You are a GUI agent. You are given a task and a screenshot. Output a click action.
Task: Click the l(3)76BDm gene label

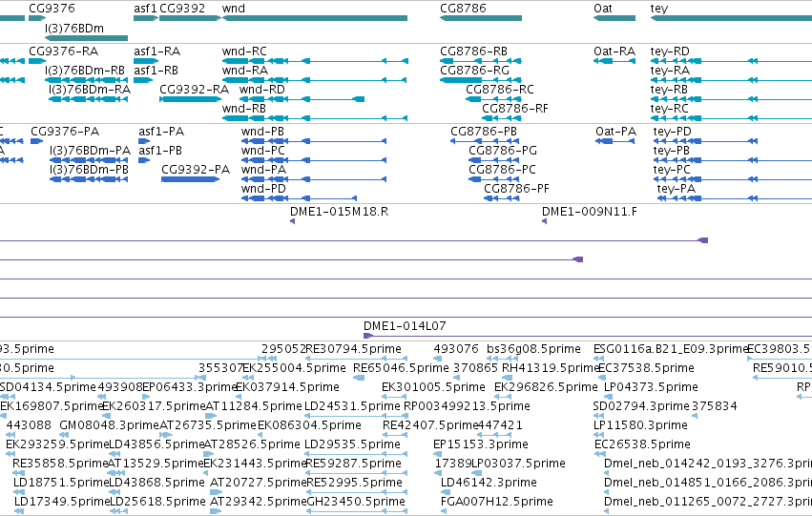74,28
